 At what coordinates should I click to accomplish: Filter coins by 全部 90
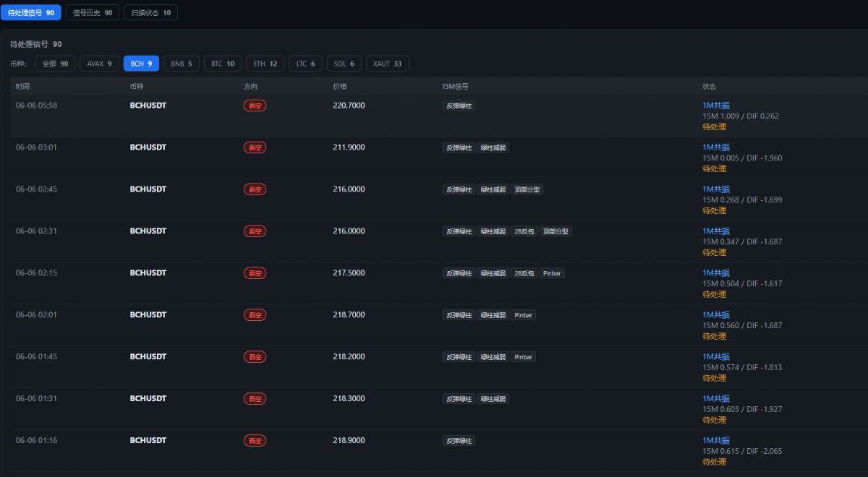(55, 64)
